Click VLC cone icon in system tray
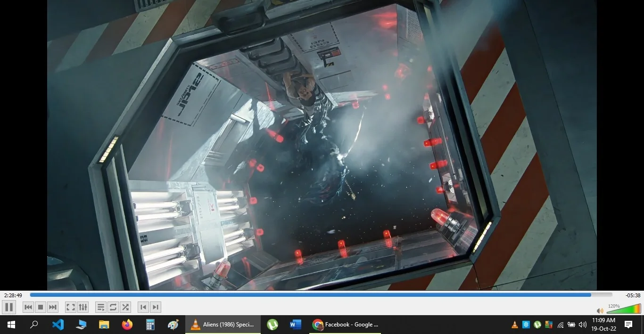 point(515,325)
